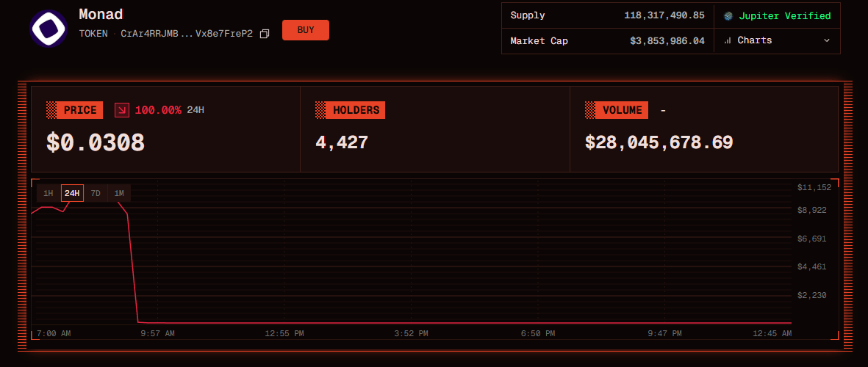Click the 24H label beside price change
This screenshot has height=367, width=868.
point(196,110)
